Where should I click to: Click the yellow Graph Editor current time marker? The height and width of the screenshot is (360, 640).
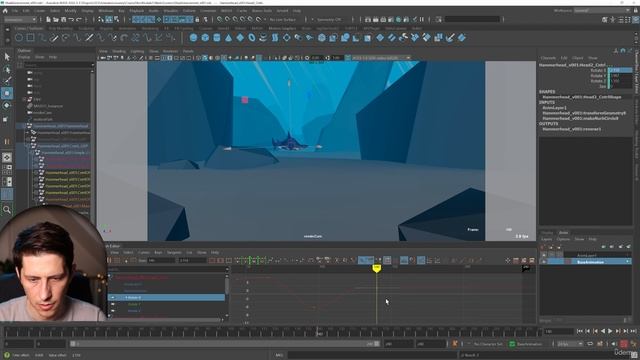point(376,268)
